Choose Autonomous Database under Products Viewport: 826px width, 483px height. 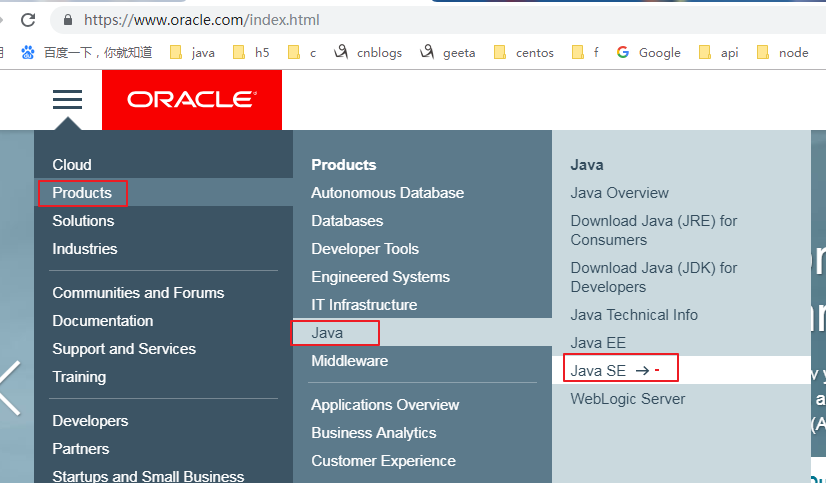[387, 193]
